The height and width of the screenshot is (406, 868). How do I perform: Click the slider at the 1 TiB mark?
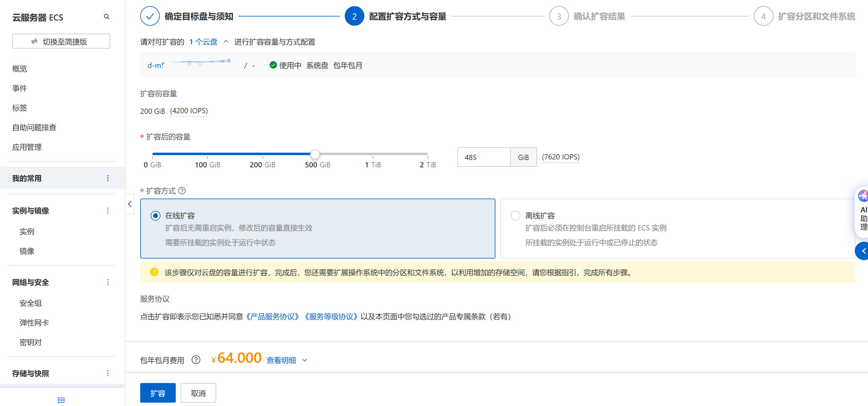[x=373, y=154]
